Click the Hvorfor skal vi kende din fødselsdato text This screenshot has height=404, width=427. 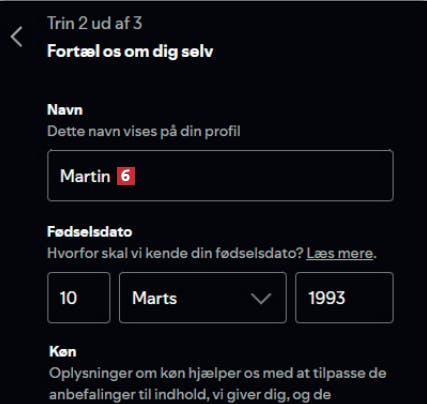(175, 253)
